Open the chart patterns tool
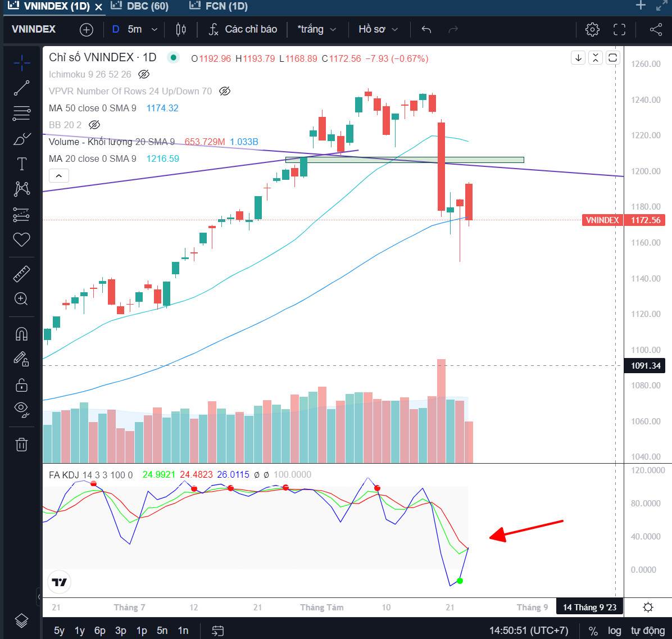 tap(21, 189)
